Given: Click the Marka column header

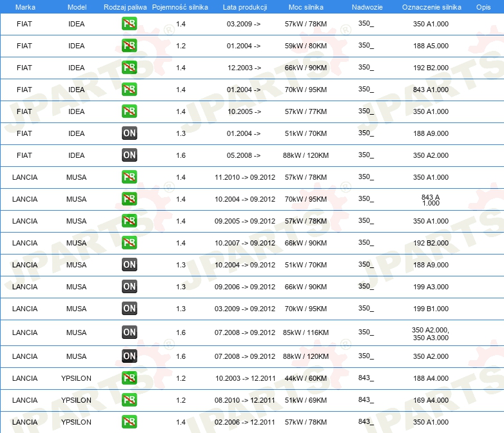Looking at the screenshot, I should (x=25, y=7).
